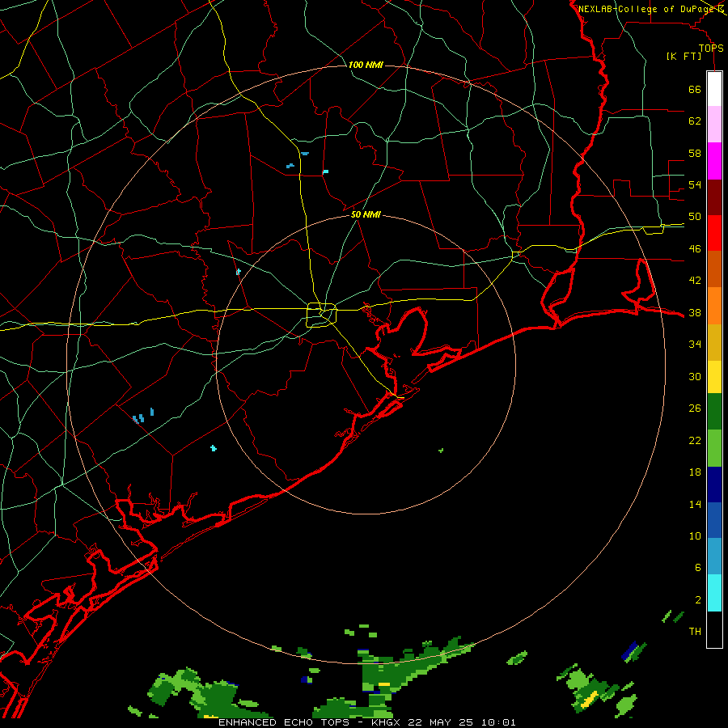Click the yellow Houston loop highway square

pos(322,315)
